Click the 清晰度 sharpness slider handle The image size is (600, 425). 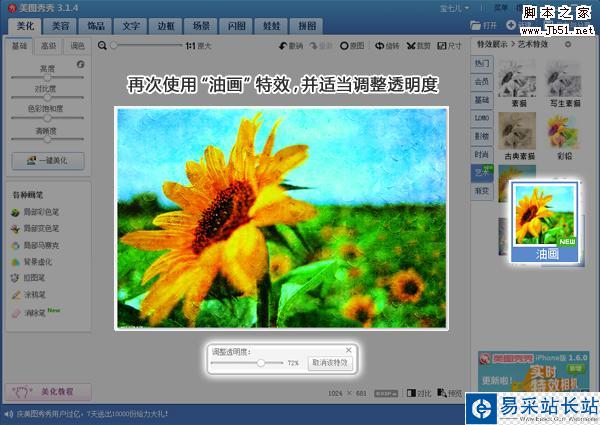47,139
